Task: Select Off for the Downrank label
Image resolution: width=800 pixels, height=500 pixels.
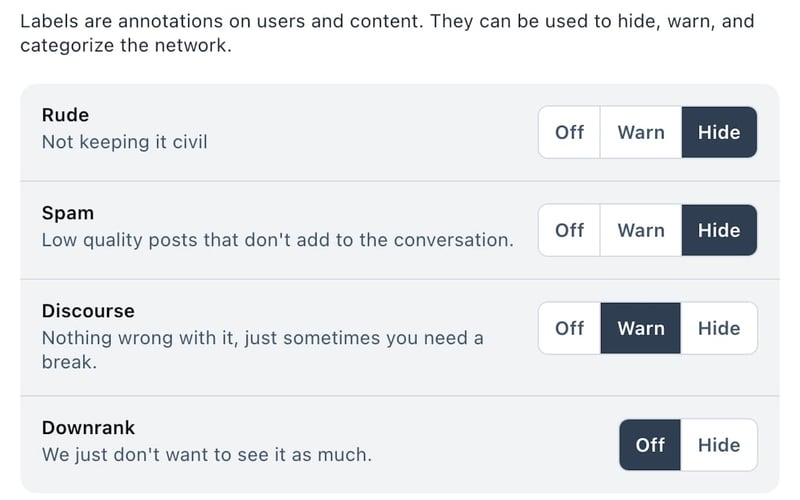Action: [650, 445]
